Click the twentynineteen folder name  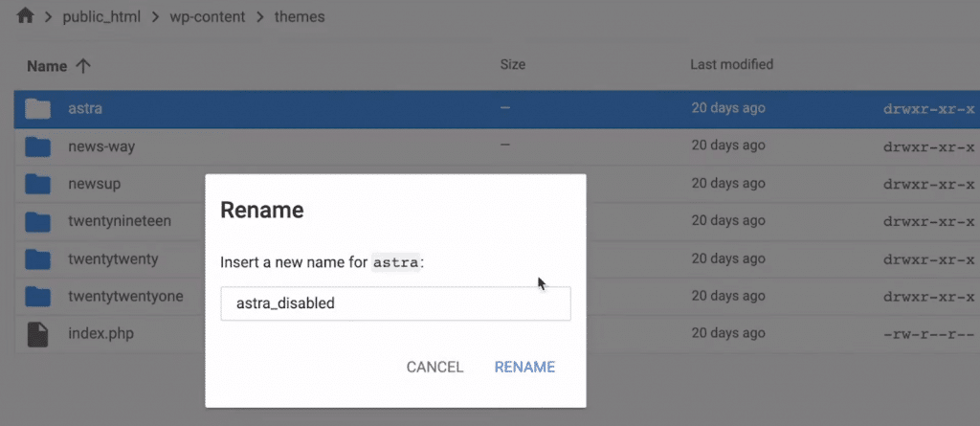pos(120,221)
